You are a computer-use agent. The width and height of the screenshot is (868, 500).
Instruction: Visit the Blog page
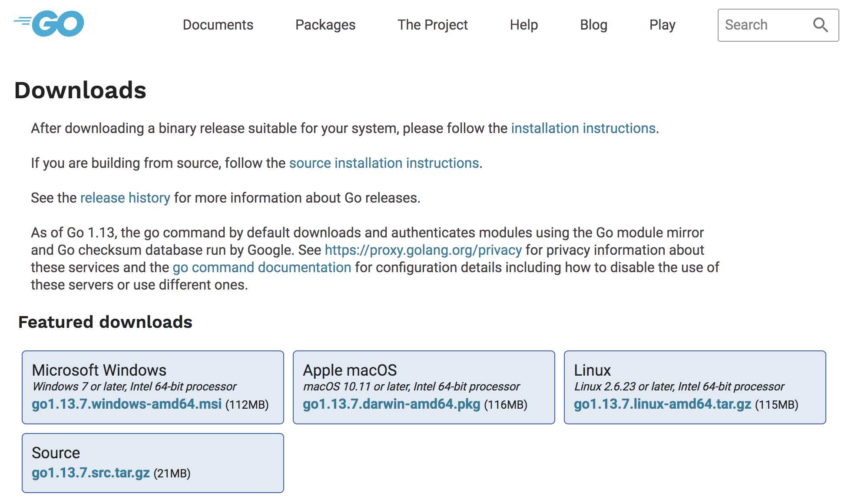tap(593, 25)
